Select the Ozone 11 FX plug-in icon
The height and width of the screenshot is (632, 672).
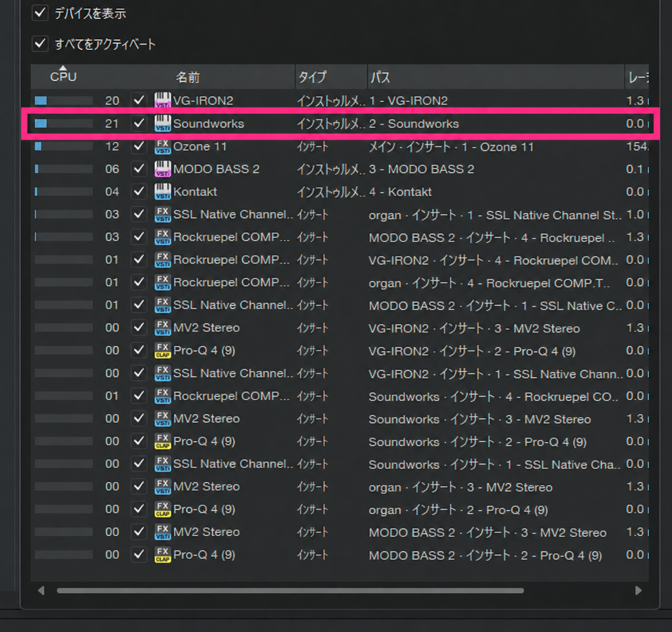(163, 146)
